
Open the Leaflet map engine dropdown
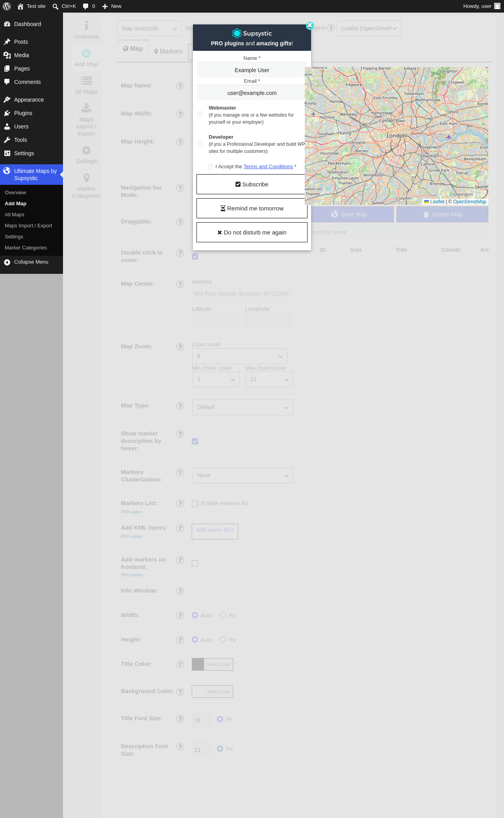(369, 28)
